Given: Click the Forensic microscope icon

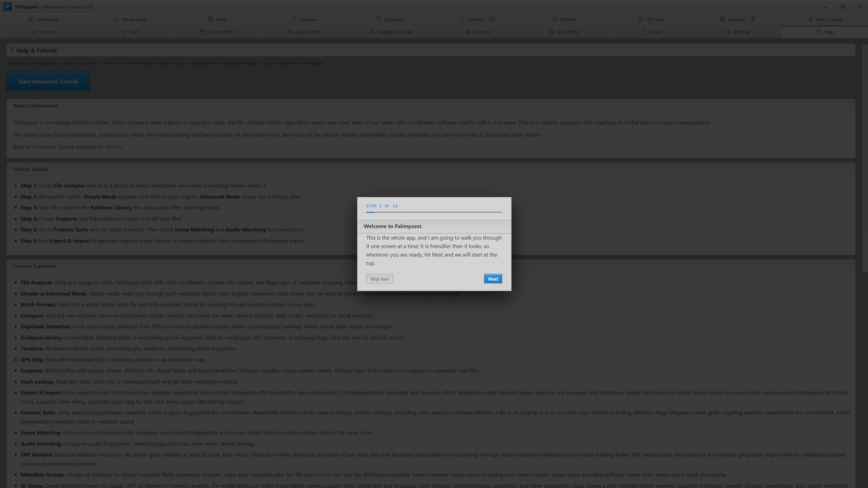Looking at the screenshot, I should pyautogui.click(x=34, y=32).
